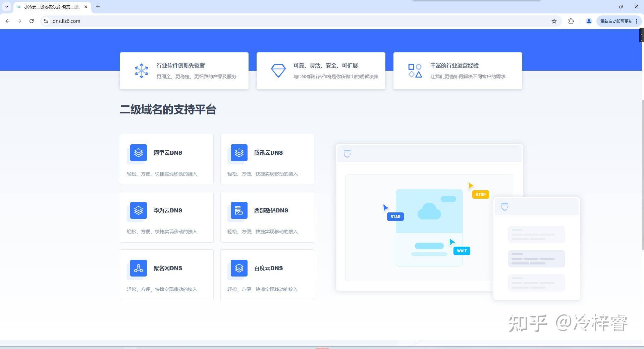
Task: Click the 阿里云DNS layered stack icon
Action: [x=138, y=153]
